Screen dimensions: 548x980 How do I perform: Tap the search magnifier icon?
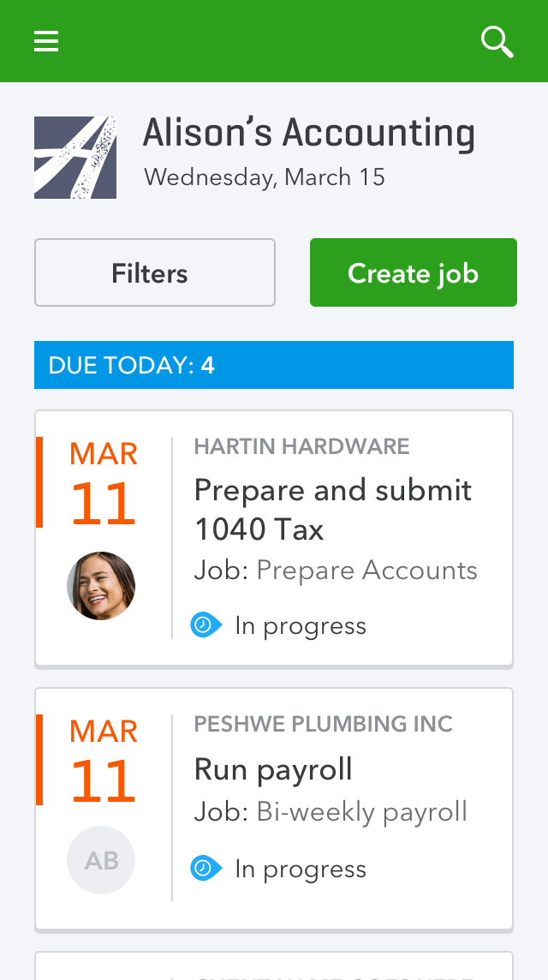tap(497, 41)
